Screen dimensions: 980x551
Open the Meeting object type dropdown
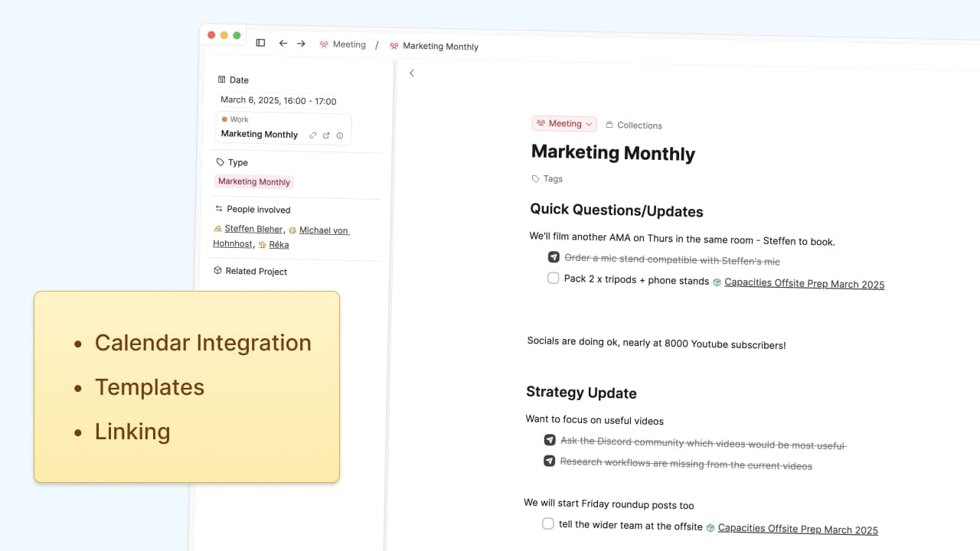coord(564,124)
